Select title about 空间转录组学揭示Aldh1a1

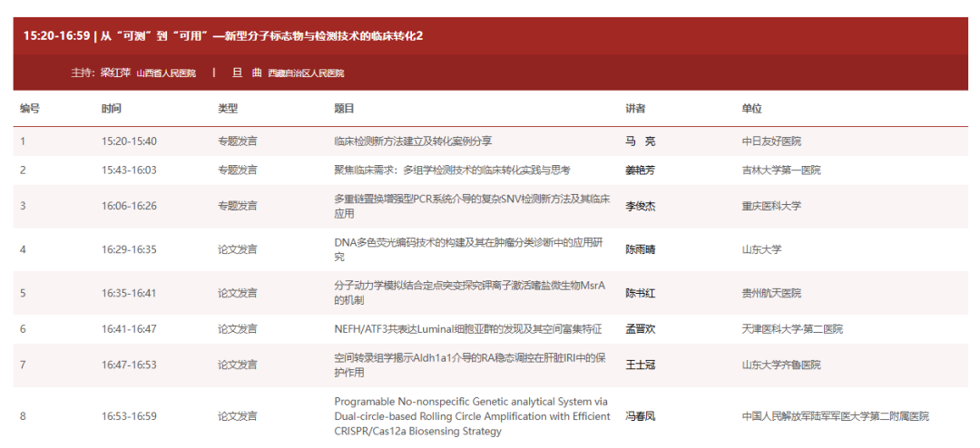(471, 365)
